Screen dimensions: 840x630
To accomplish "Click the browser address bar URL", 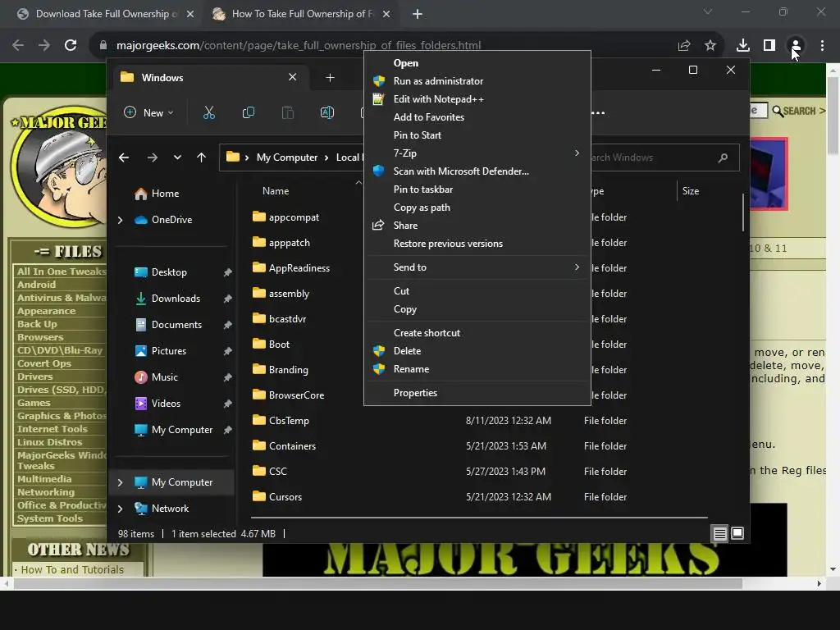I will click(x=299, y=46).
